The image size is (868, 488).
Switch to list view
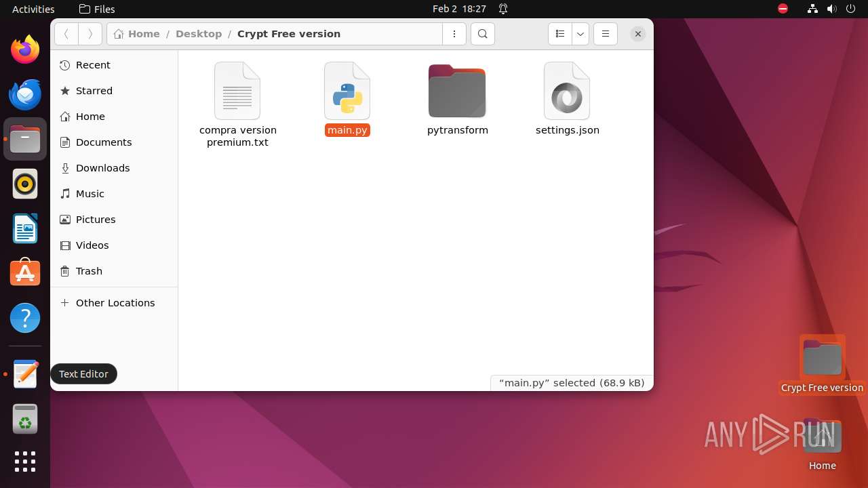(x=560, y=34)
